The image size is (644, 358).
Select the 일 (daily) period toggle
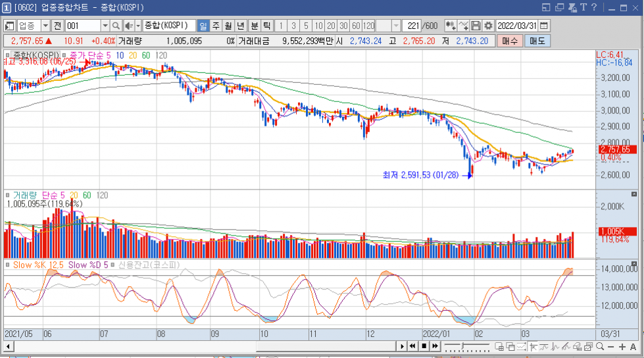click(203, 26)
